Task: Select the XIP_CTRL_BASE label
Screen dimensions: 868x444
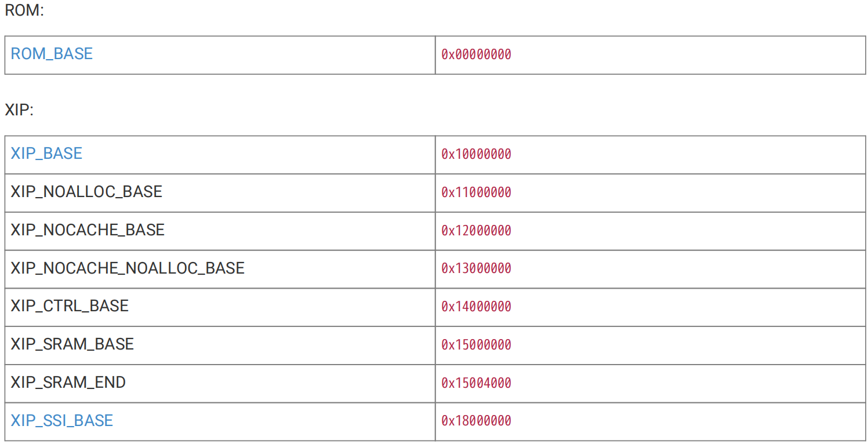Action: tap(70, 306)
